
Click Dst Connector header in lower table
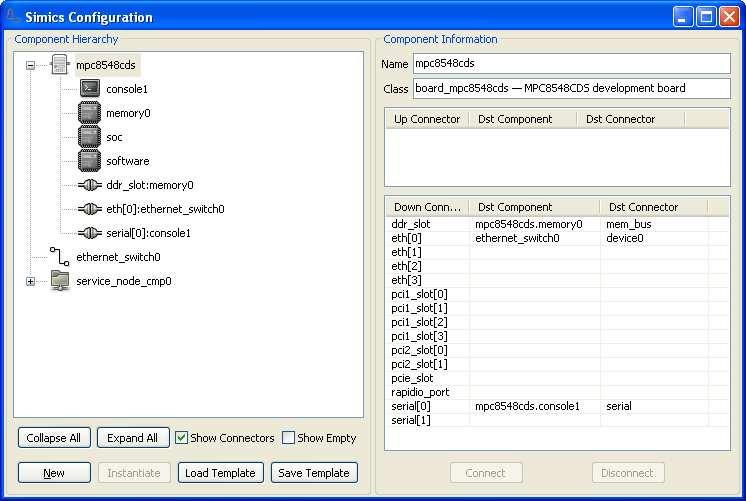(x=654, y=207)
